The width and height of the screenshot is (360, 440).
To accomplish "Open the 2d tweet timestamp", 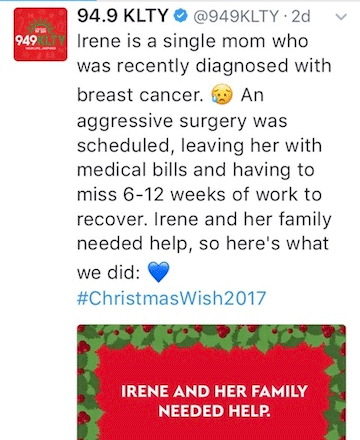I will [301, 16].
